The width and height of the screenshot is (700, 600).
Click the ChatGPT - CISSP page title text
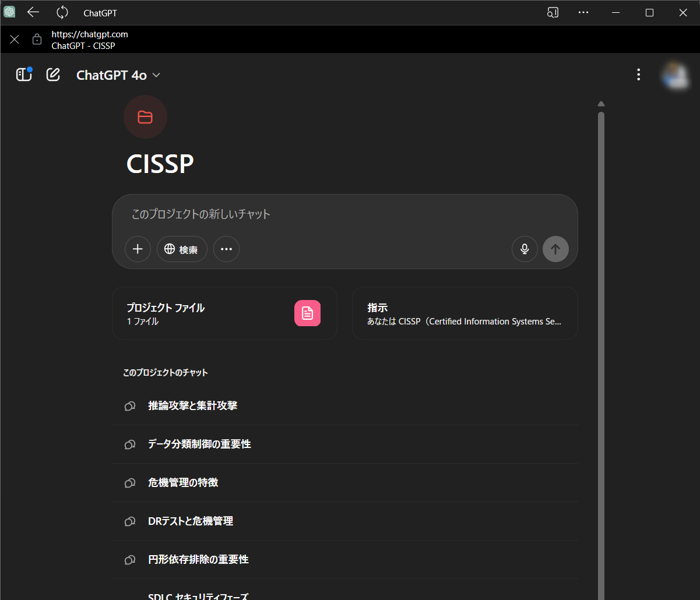tap(83, 45)
